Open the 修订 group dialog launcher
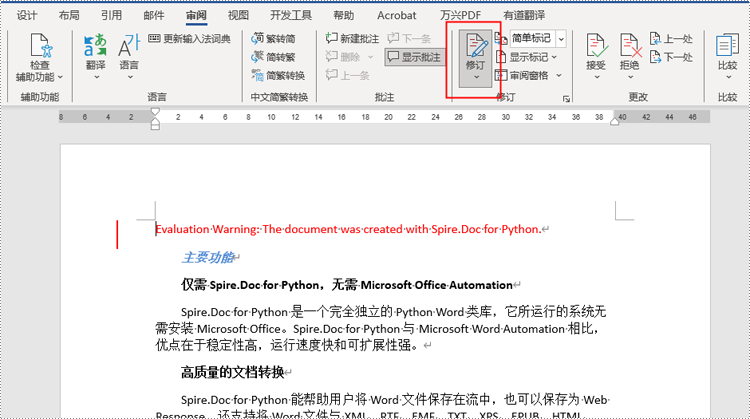 coord(566,99)
